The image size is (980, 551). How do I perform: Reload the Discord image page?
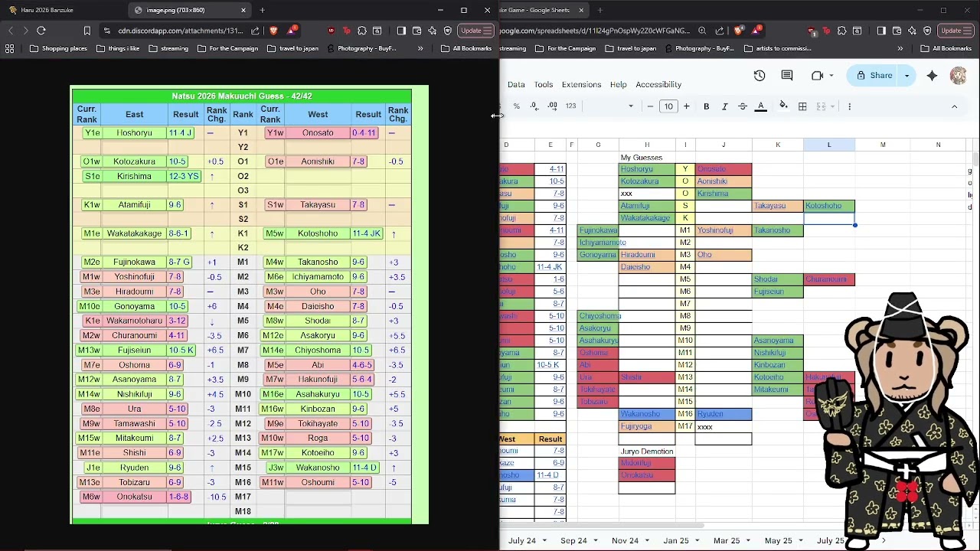click(x=41, y=31)
